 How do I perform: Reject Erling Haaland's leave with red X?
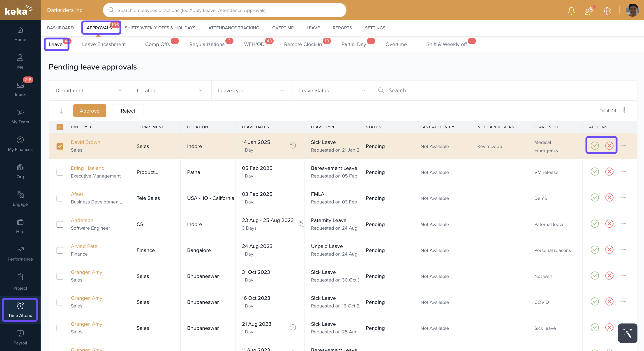[x=609, y=171]
